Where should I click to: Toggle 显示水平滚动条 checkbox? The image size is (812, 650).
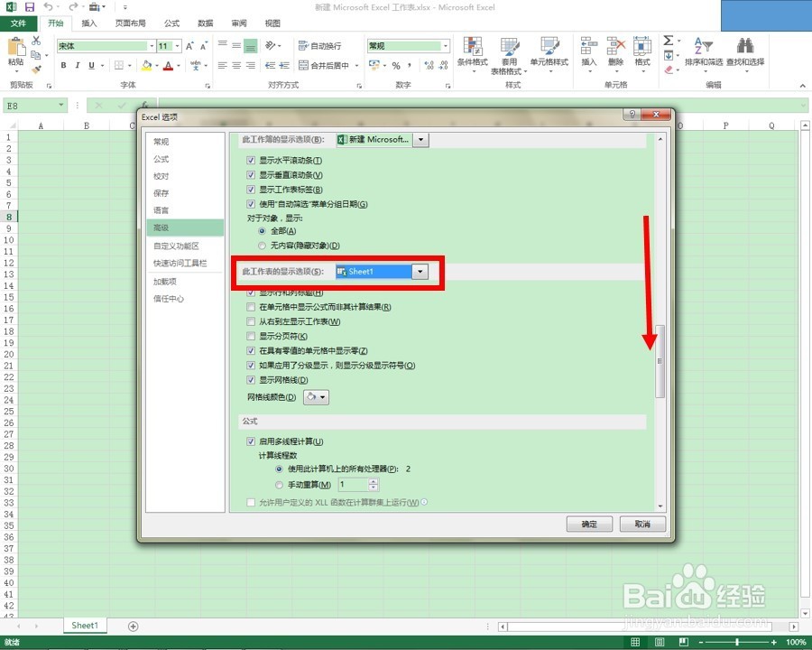tap(251, 161)
